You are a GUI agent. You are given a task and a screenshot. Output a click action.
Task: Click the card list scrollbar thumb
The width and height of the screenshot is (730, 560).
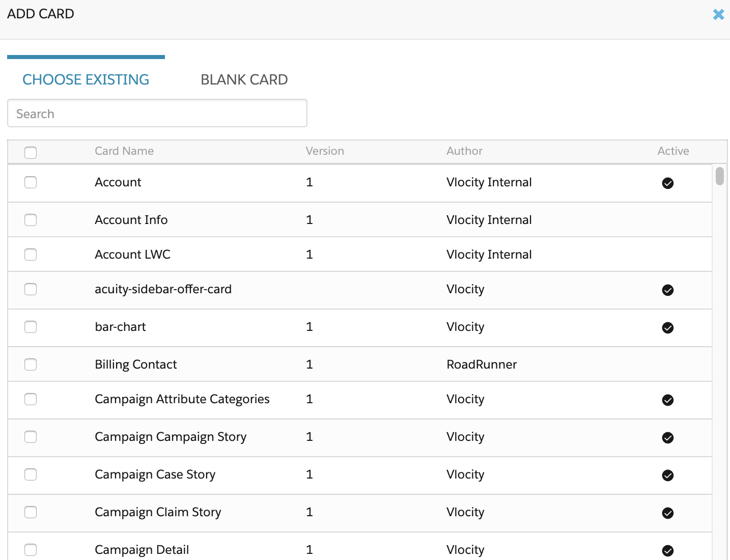719,176
